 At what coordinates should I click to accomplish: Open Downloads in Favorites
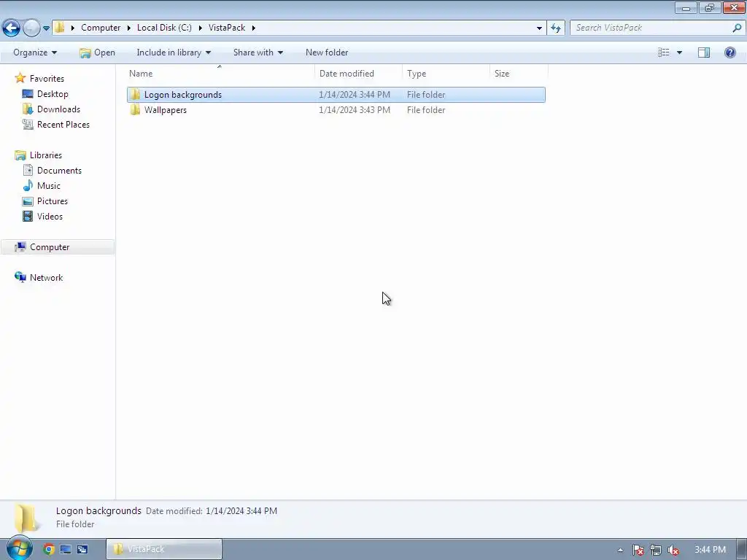click(x=58, y=109)
